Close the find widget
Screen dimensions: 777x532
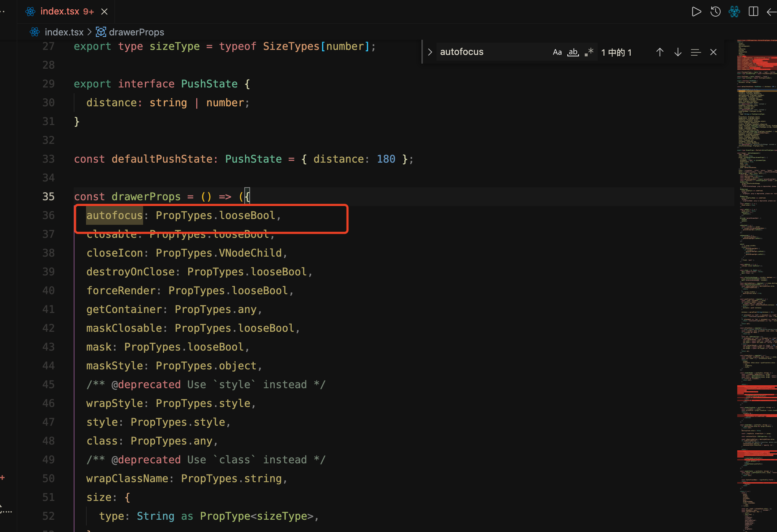coord(713,52)
